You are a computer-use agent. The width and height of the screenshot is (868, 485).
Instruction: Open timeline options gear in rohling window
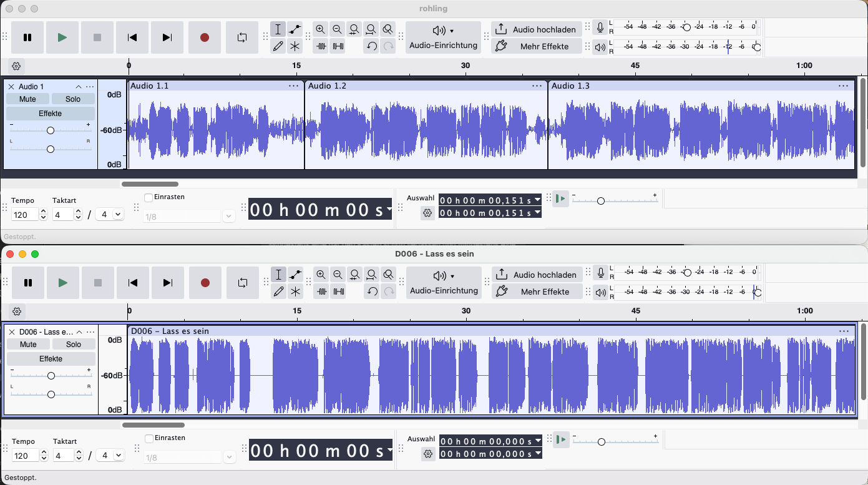(x=17, y=66)
